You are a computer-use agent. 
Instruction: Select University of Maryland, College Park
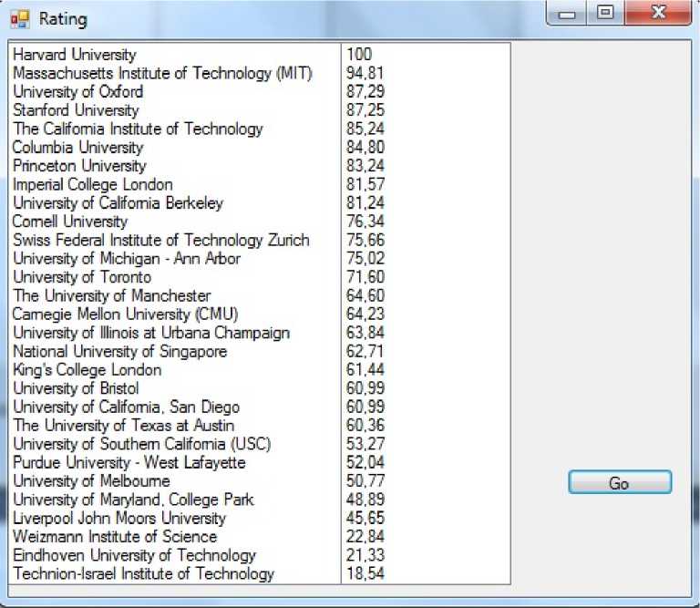pos(133,500)
